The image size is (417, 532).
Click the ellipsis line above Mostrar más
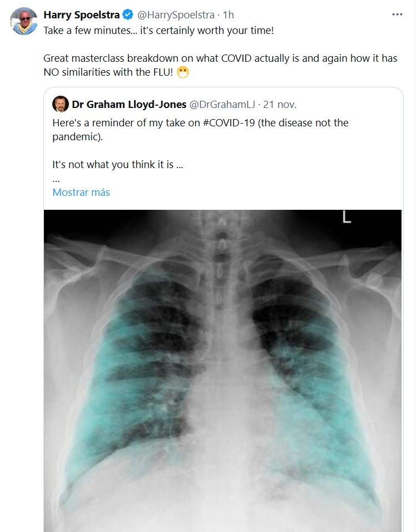click(x=56, y=179)
